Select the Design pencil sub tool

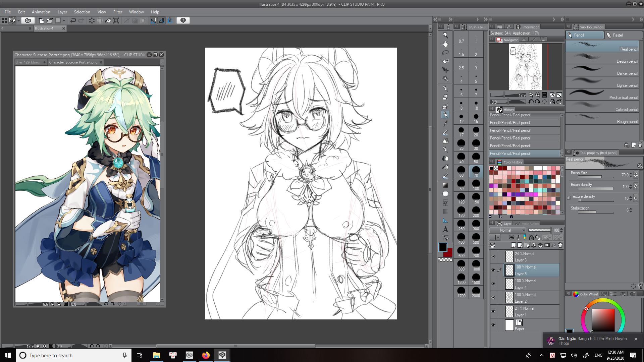coord(602,58)
